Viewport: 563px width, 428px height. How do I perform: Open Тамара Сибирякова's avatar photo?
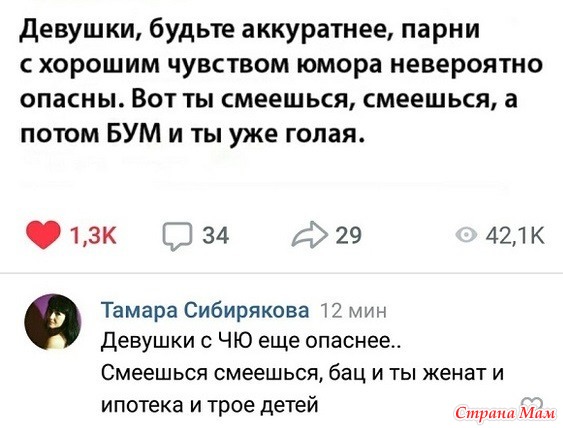click(x=53, y=322)
